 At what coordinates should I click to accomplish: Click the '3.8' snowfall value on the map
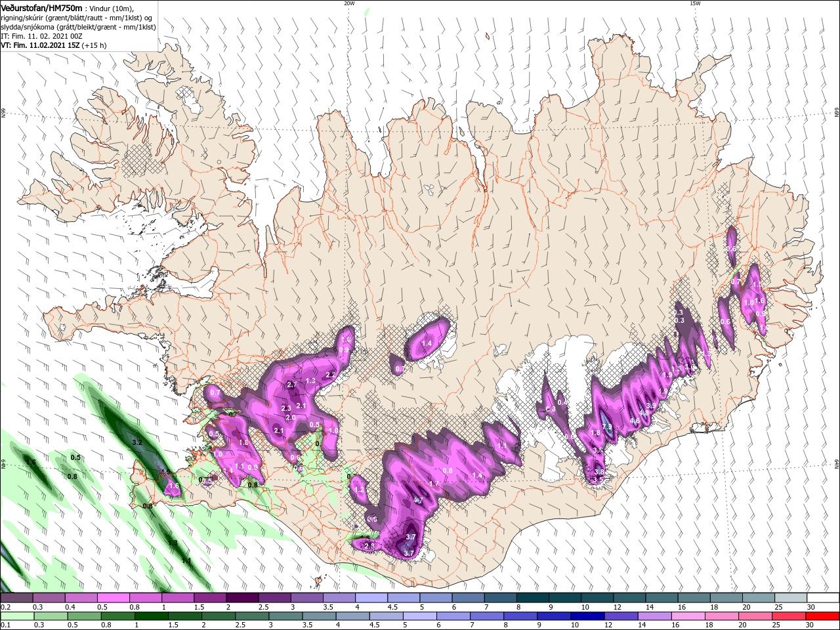point(599,472)
